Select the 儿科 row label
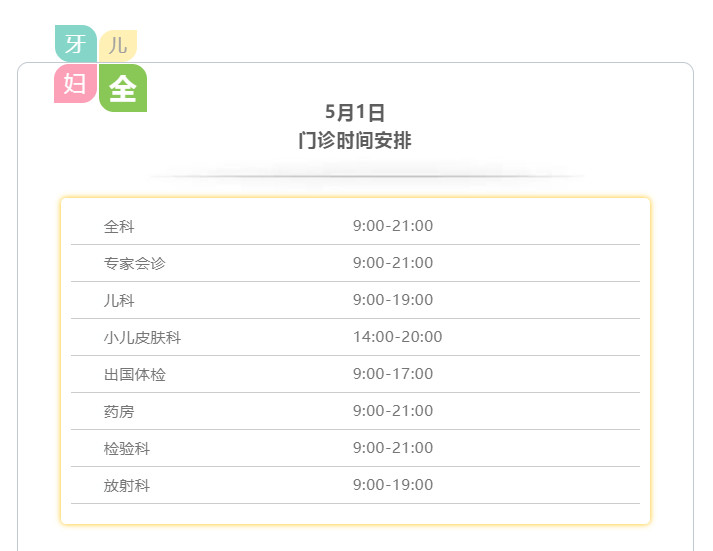This screenshot has width=713, height=551. coord(119,301)
